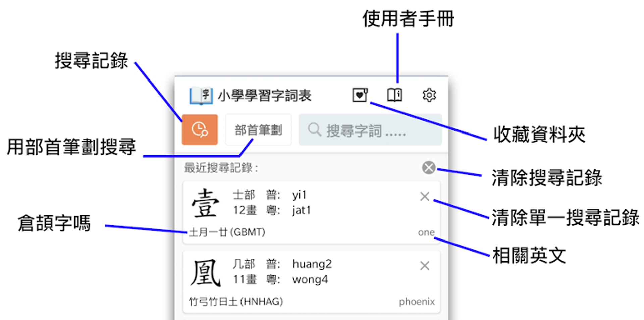Click the Putonghua pronunciation huang2
Screen dimensions: 644x320
(312, 264)
